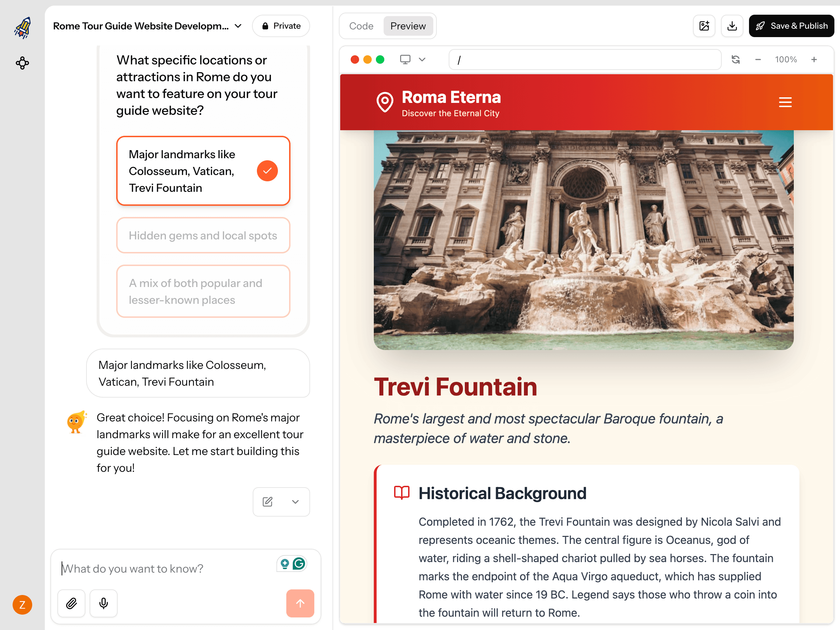Select the Preview tab
Screen dimensions: 840x630
click(x=408, y=26)
